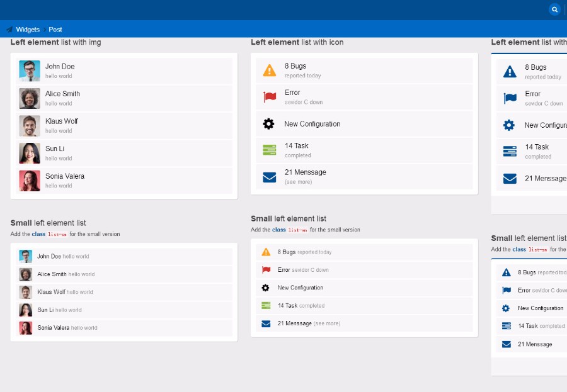Click Sun Li's large avatar image
Viewport: 567px width, 392px height.
coord(30,153)
